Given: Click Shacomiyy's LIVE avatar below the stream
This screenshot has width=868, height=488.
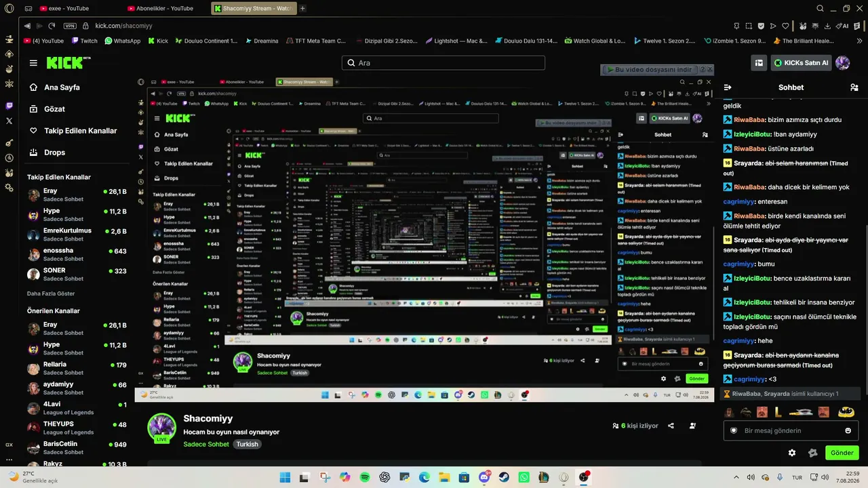Looking at the screenshot, I should 162,428.
